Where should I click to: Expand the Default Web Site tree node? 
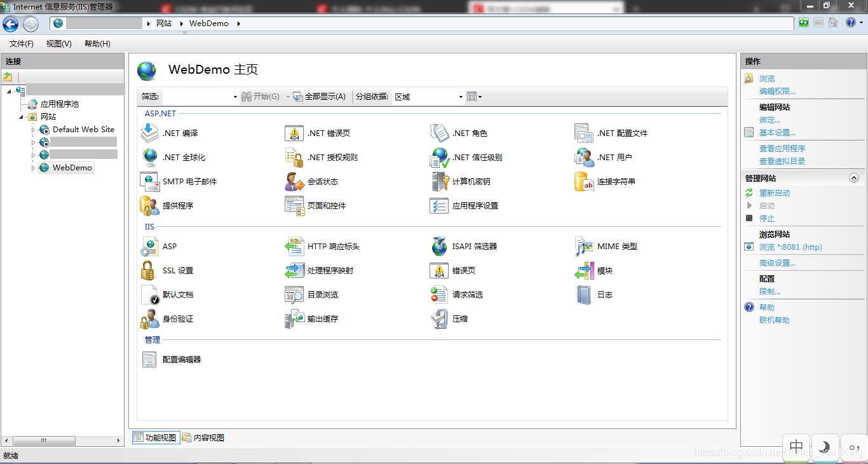[x=34, y=130]
